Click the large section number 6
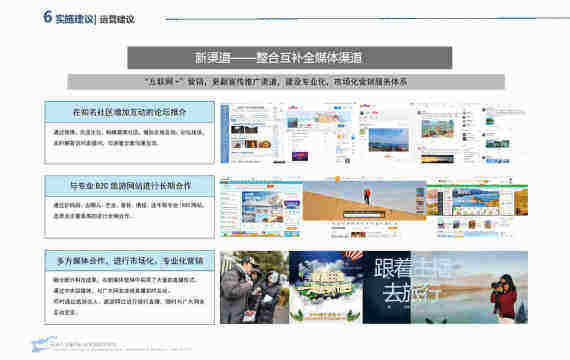Image resolution: width=570 pixels, height=360 pixels. 48,17
